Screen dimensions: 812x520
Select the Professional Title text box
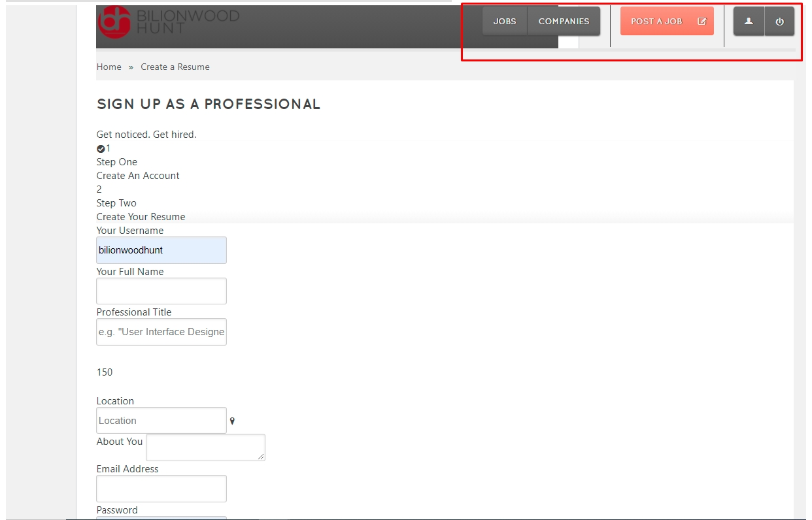(161, 332)
